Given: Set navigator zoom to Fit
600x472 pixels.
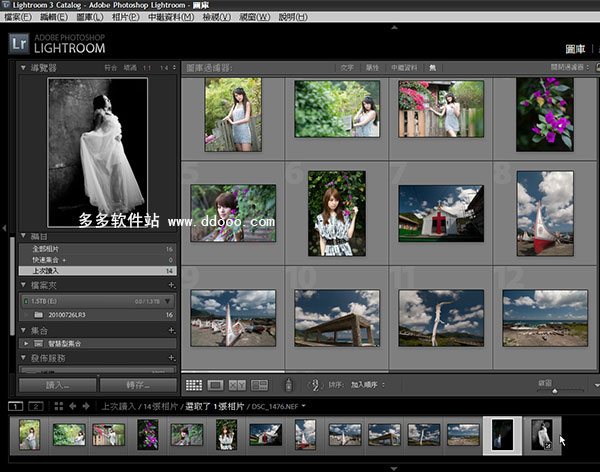Looking at the screenshot, I should [x=111, y=68].
